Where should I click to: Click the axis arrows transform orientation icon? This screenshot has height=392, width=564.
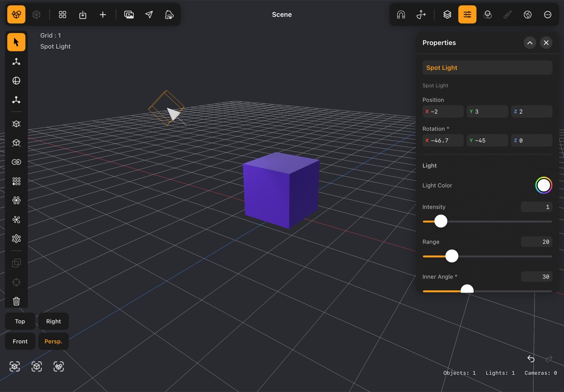[421, 15]
